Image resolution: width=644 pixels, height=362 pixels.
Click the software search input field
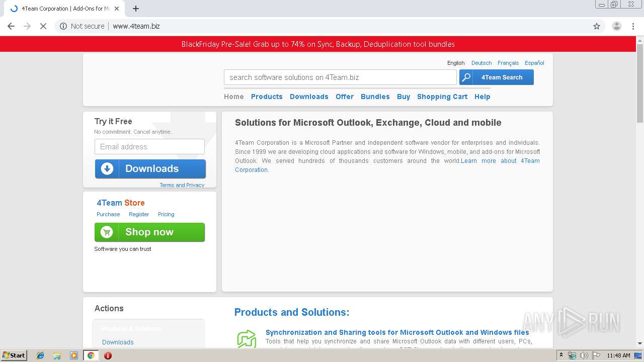340,77
